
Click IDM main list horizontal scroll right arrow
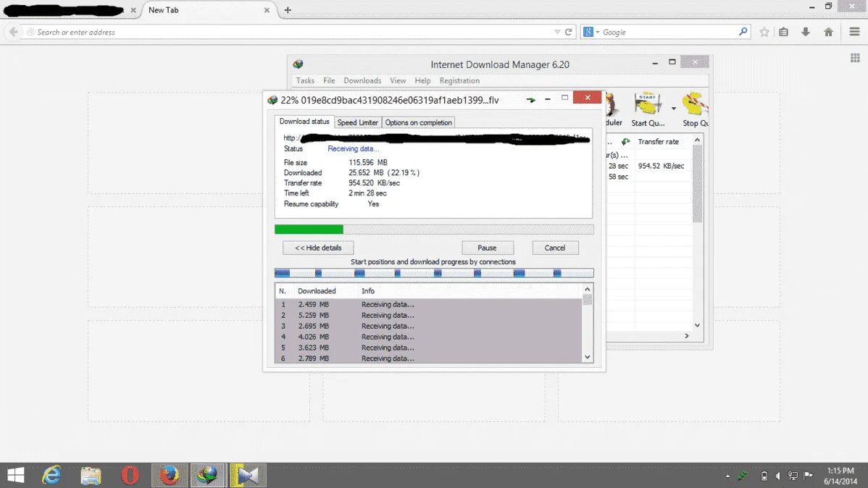(x=686, y=336)
